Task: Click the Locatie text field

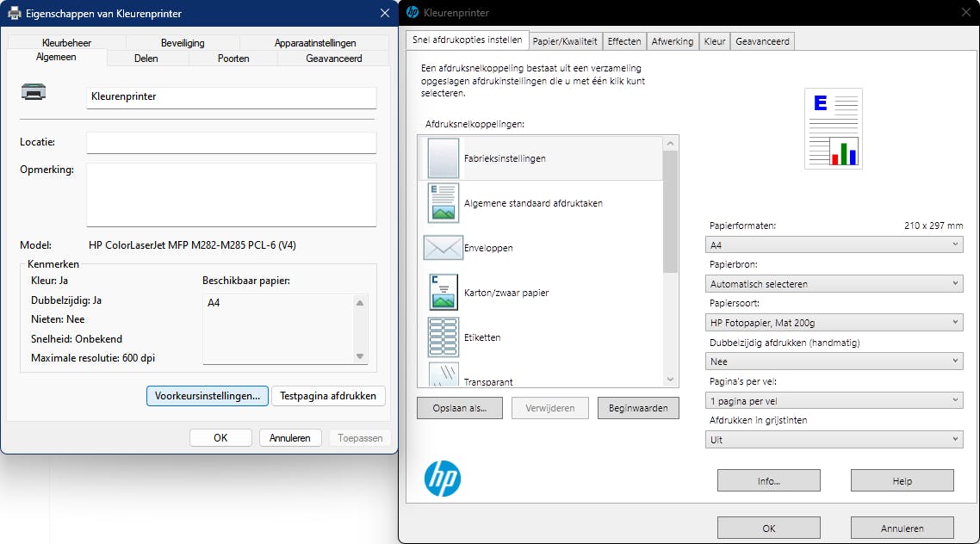Action: click(x=232, y=143)
